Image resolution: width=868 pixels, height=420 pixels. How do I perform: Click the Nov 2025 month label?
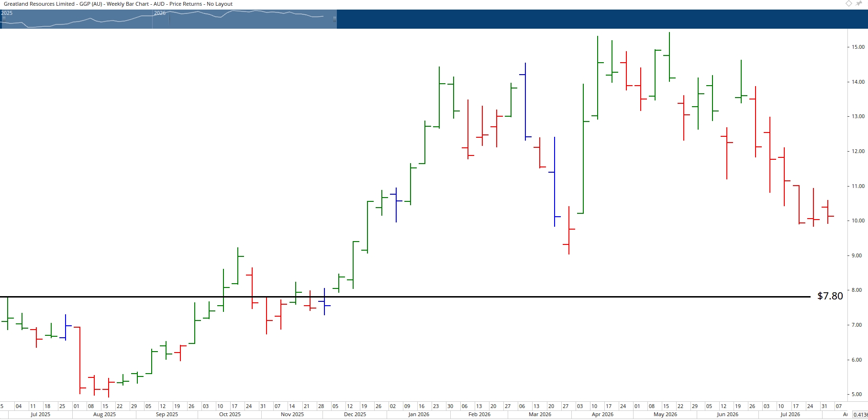tap(292, 414)
